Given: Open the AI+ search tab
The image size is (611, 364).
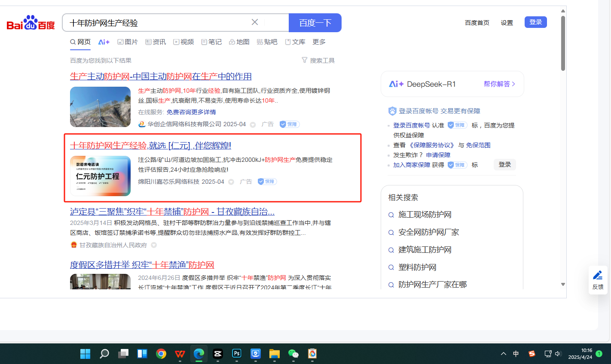Looking at the screenshot, I should (x=104, y=42).
